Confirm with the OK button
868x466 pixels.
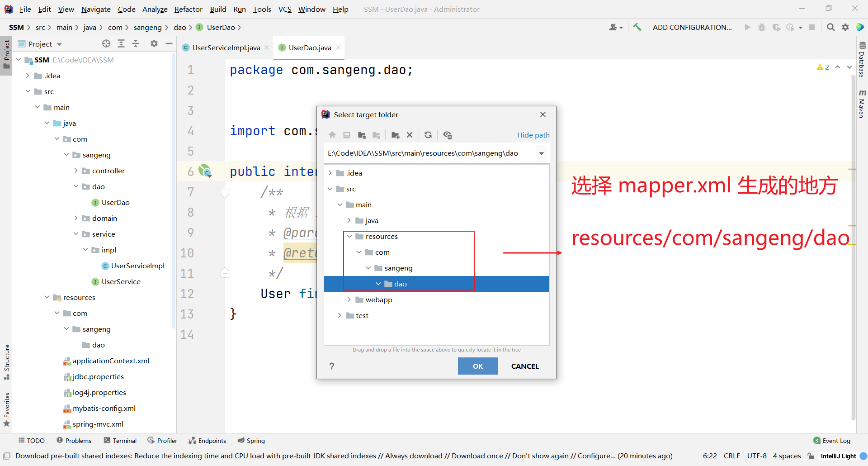(x=478, y=366)
